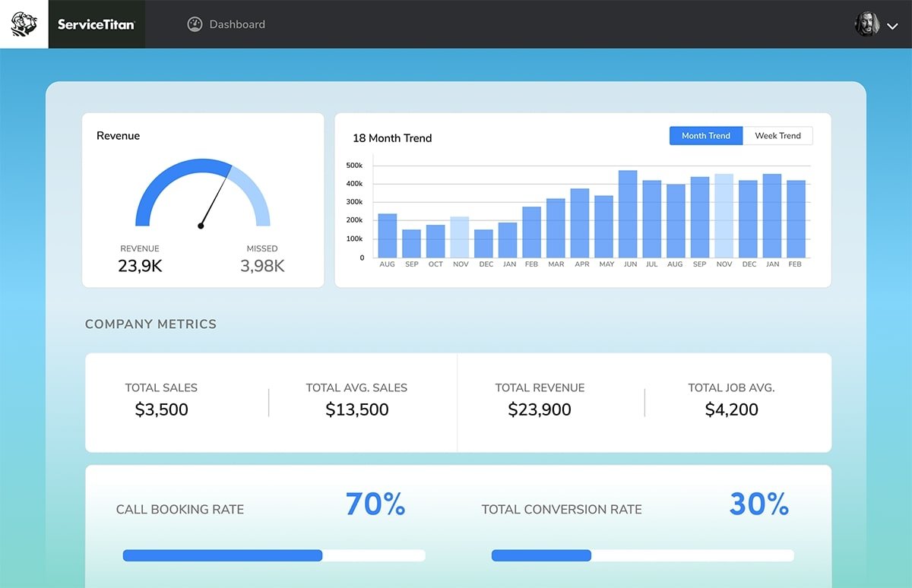912x588 pixels.
Task: Click the Dashboard speedometer icon
Action: (195, 24)
